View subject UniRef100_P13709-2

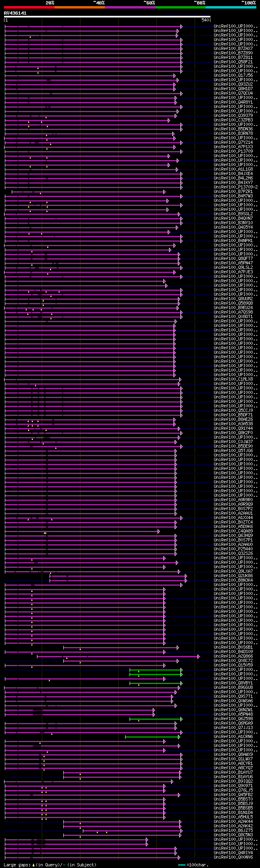[x=236, y=187]
